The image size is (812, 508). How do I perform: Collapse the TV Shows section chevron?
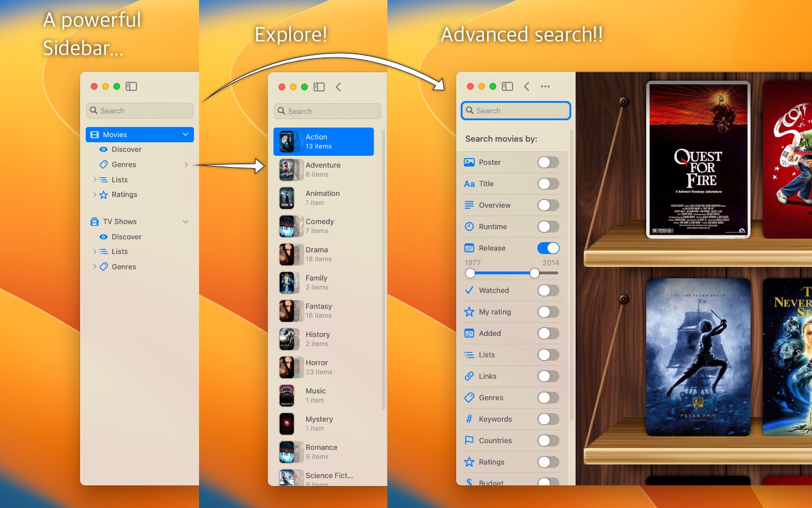click(x=186, y=222)
